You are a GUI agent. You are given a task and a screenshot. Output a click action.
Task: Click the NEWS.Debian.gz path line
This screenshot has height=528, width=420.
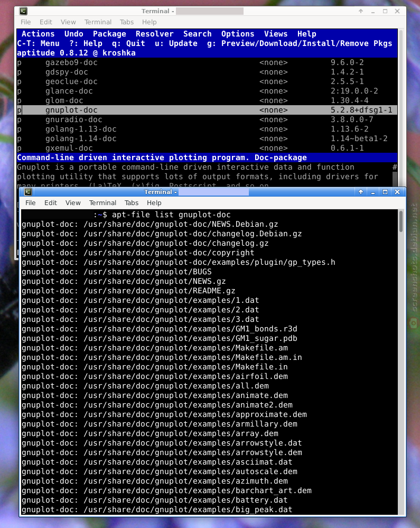point(150,224)
